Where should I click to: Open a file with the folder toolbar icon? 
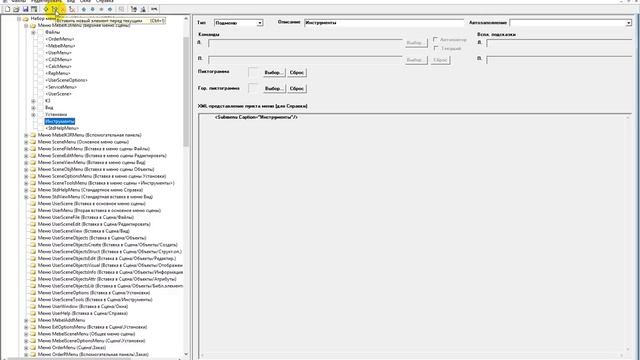click(16, 9)
